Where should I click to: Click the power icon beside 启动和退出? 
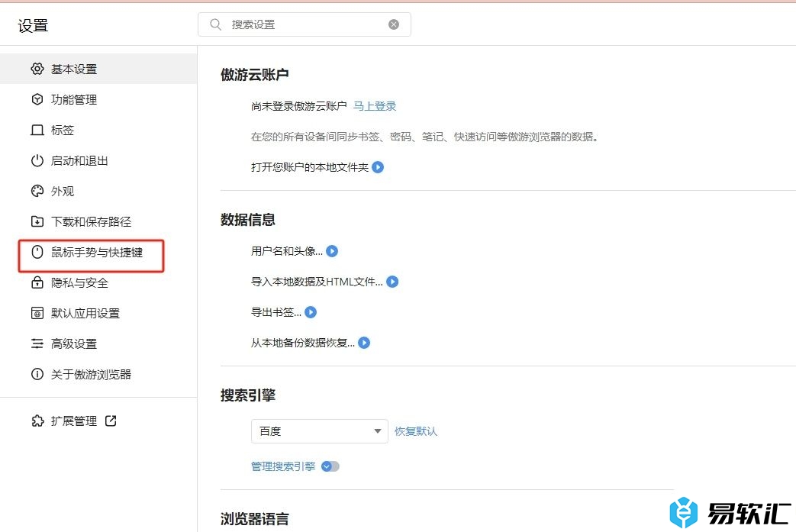37,160
